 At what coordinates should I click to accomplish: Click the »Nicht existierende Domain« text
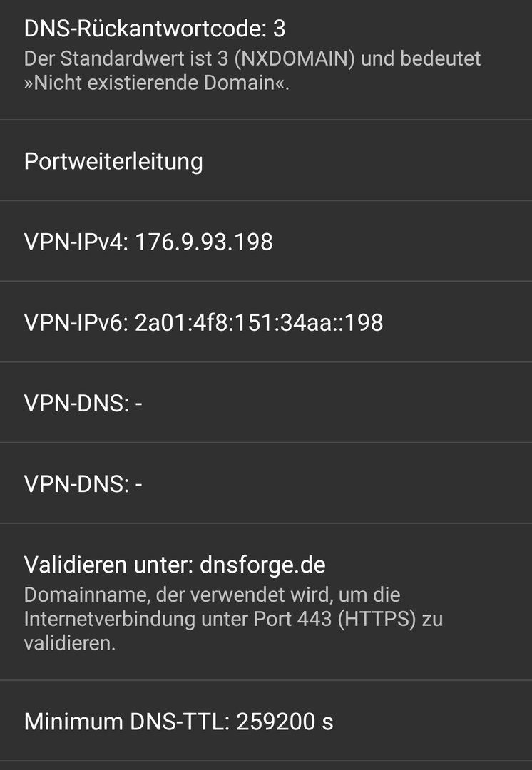click(157, 83)
